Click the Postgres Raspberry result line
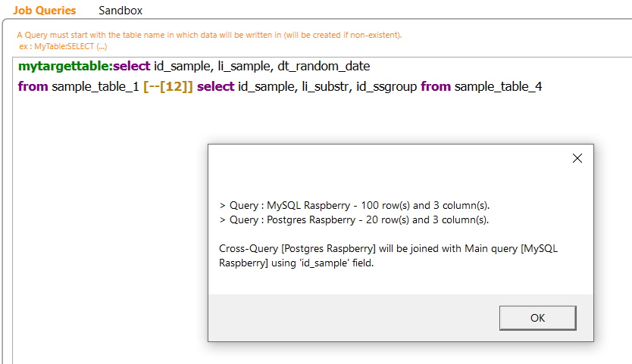Screen dimensions: 632x364 (354, 220)
